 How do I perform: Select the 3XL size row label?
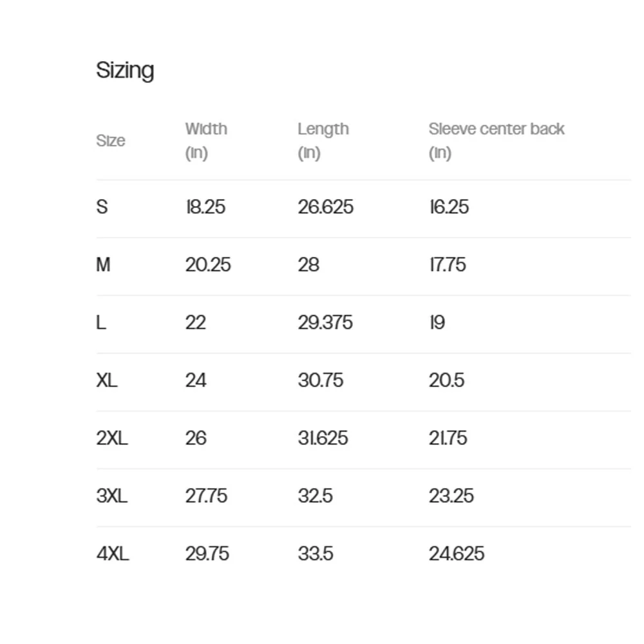point(111,496)
